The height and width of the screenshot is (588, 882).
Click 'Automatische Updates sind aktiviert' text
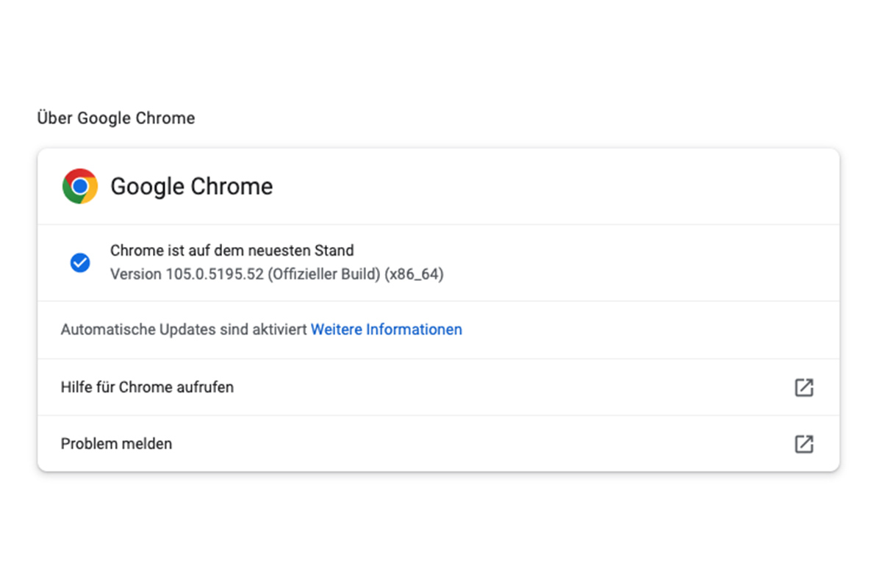click(x=184, y=329)
